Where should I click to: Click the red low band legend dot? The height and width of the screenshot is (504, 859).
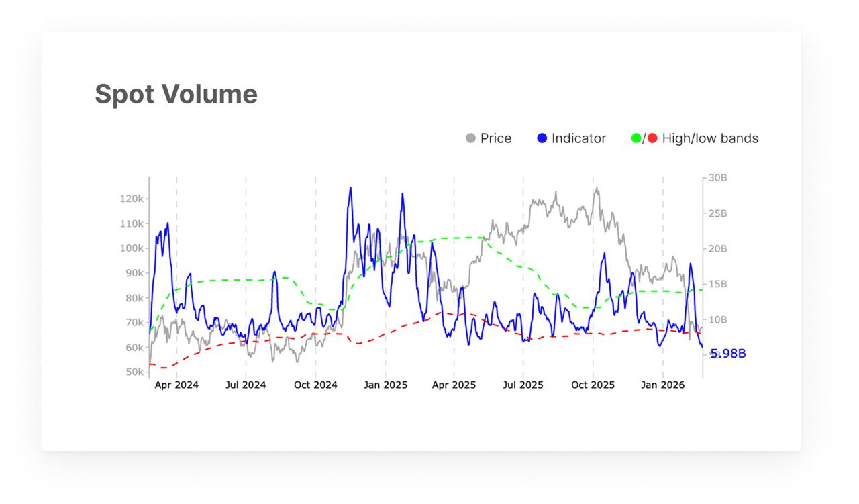point(652,138)
